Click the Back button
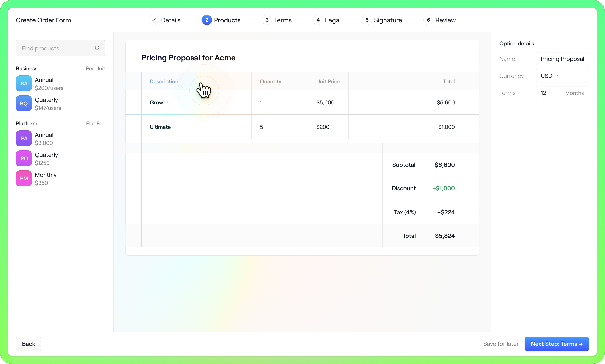The width and height of the screenshot is (605, 364). (x=28, y=344)
